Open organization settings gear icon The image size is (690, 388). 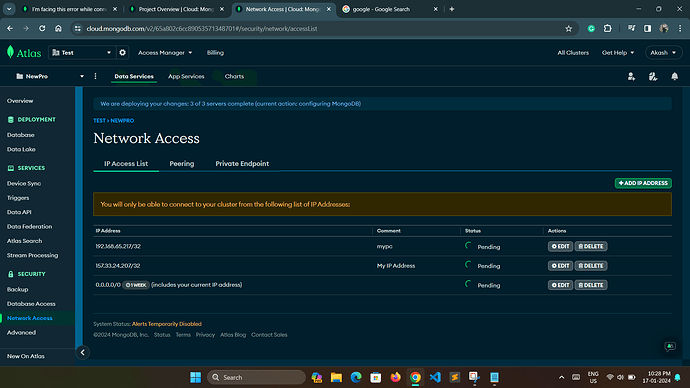[x=122, y=52]
